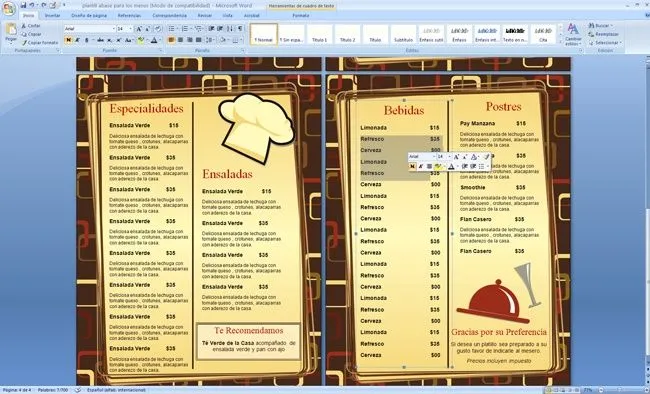Decrease paragraph indent in ribbon
The image size is (650, 394).
pyautogui.click(x=211, y=29)
